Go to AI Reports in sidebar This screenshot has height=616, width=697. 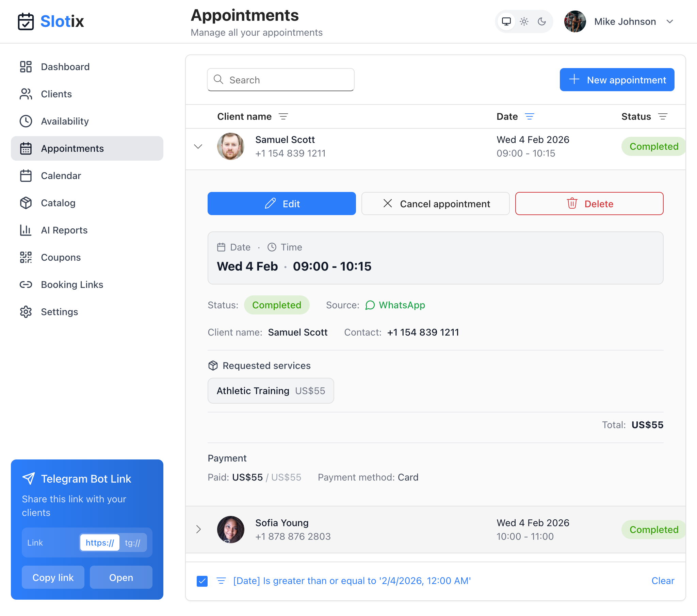64,230
